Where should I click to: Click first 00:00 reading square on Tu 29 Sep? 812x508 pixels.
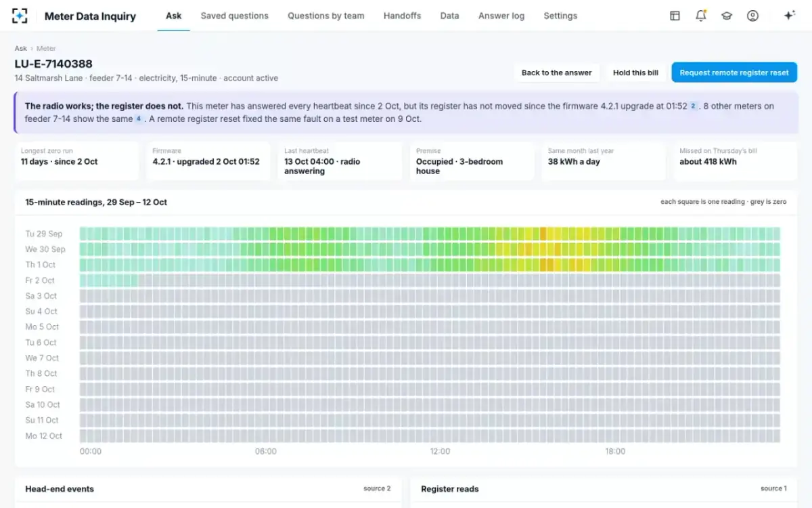(x=83, y=234)
